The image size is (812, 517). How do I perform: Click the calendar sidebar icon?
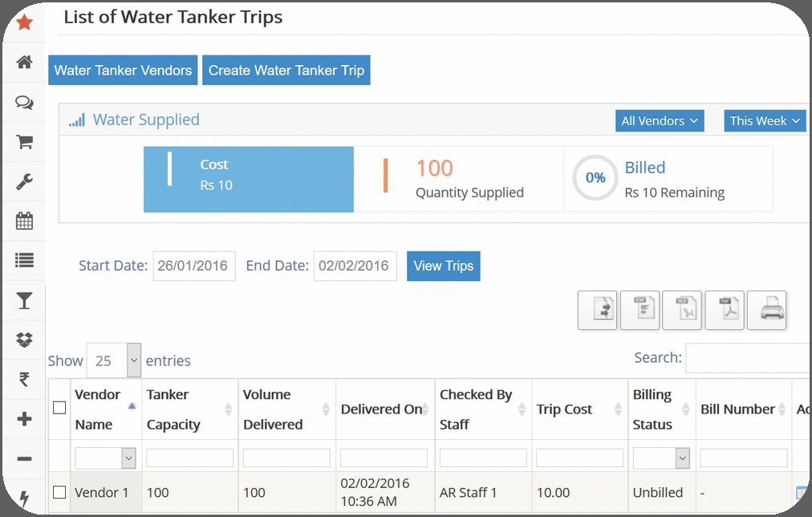[24, 221]
